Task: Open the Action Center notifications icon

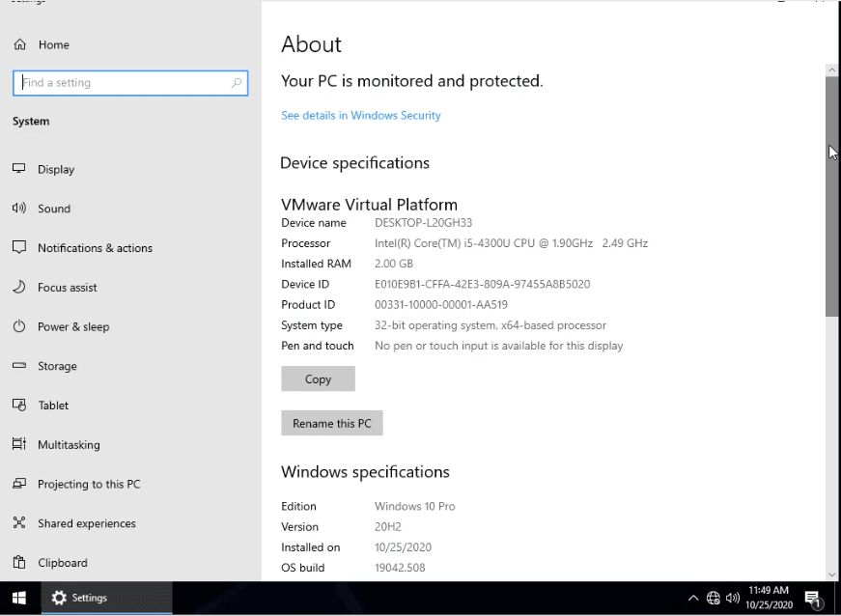Action: [813, 599]
